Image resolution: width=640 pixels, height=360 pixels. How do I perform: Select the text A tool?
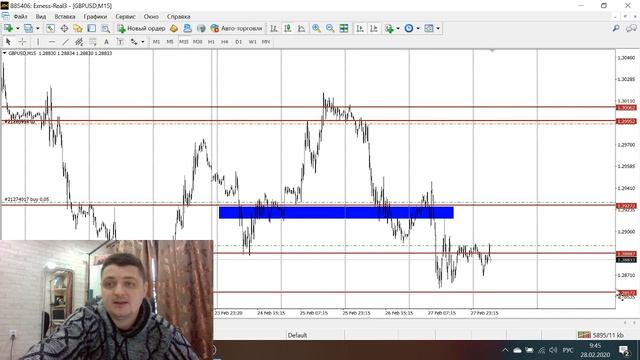pyautogui.click(x=106, y=42)
